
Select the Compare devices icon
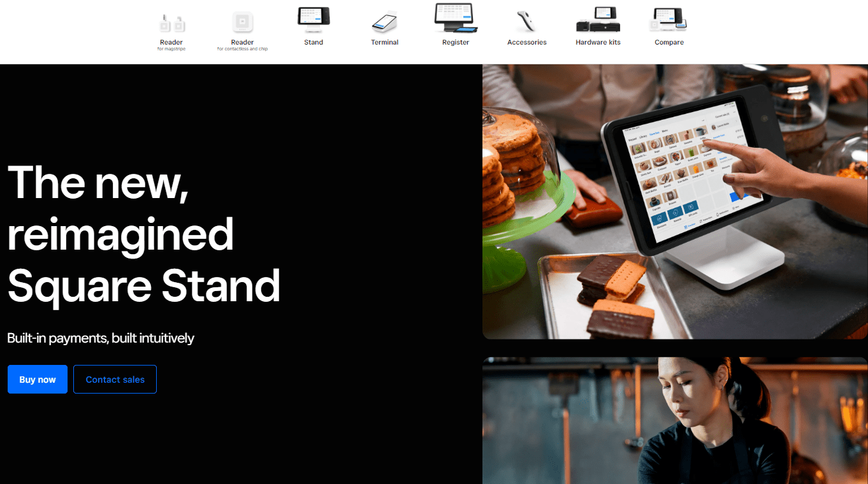point(669,19)
